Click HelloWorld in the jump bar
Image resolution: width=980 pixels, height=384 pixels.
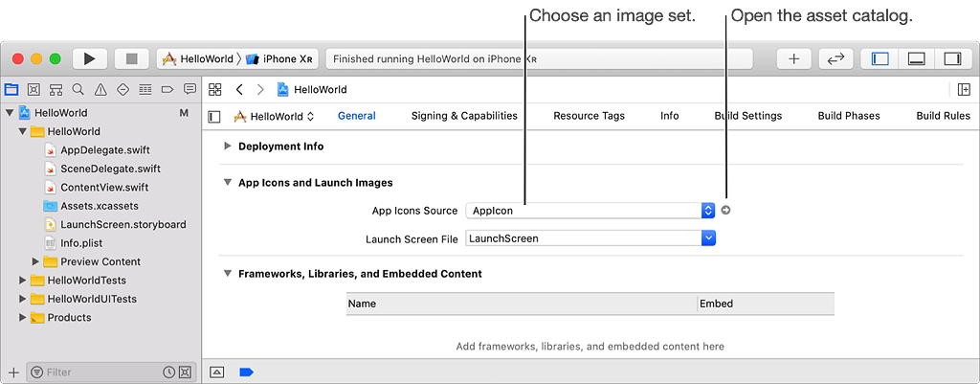tap(312, 89)
